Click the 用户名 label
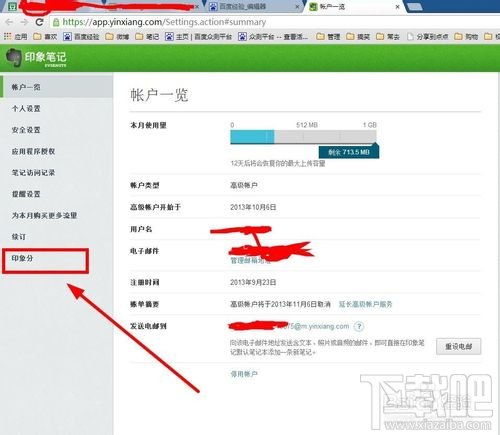 141,229
